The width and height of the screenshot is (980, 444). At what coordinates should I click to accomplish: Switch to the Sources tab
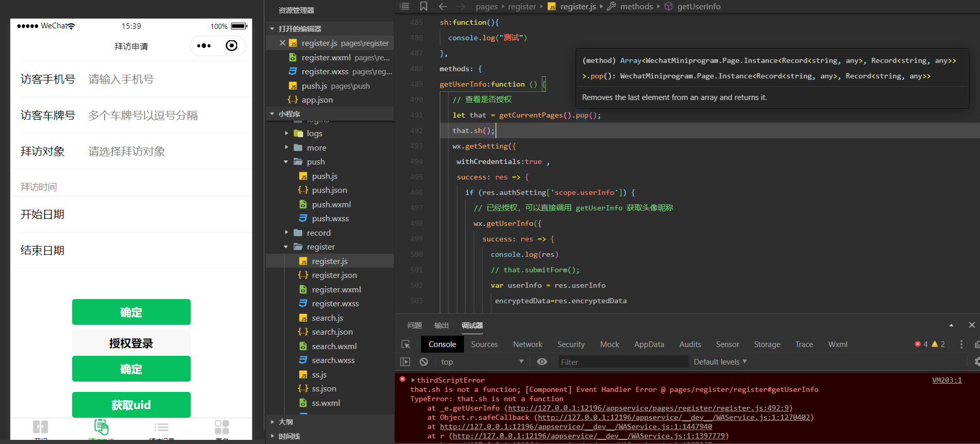pos(485,344)
